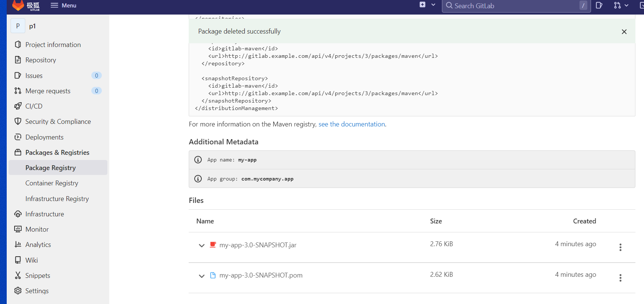This screenshot has height=304, width=644.
Task: Dismiss the Package deleted successfully alert
Action: (x=624, y=32)
